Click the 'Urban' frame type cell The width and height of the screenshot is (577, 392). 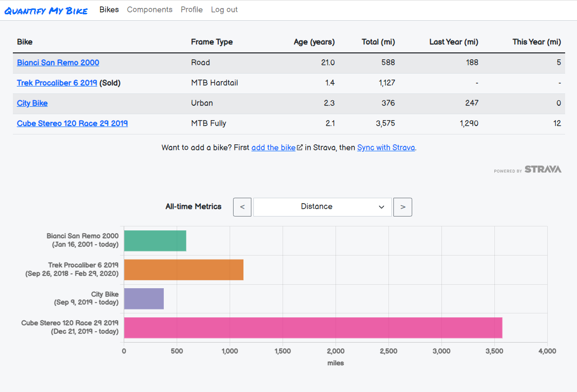pyautogui.click(x=202, y=103)
